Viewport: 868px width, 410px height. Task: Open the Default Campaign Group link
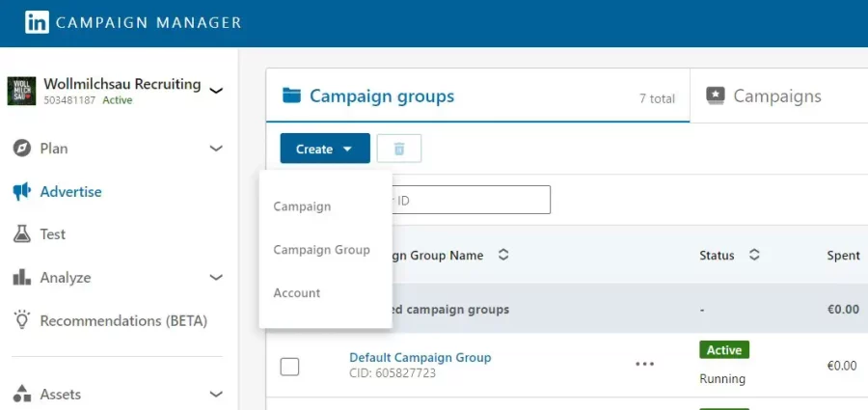420,357
